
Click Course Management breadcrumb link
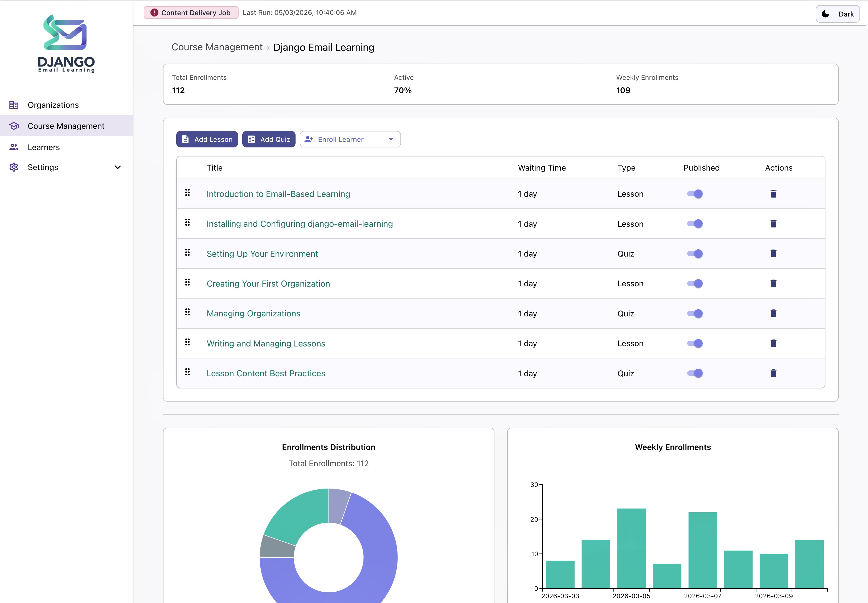[217, 47]
